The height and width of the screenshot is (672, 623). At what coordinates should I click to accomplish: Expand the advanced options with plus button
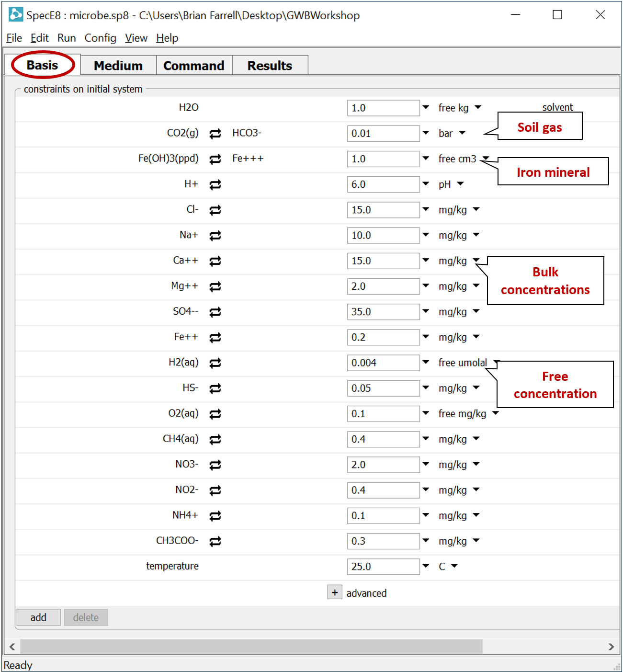click(335, 592)
